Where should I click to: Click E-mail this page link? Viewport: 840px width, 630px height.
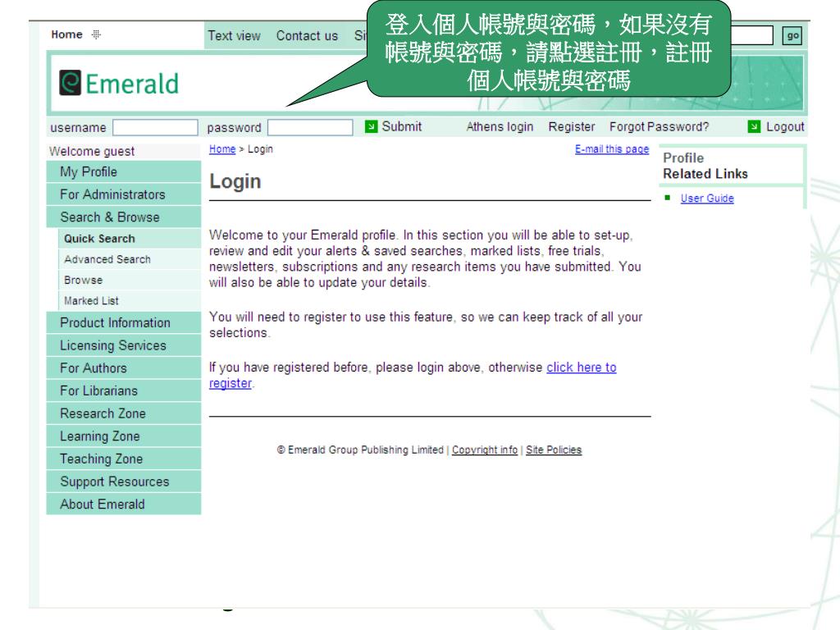click(612, 149)
